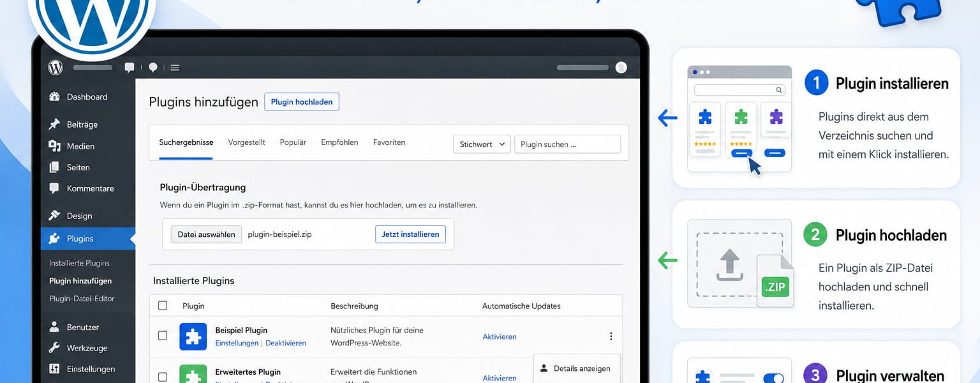The width and height of the screenshot is (980, 383).
Task: Click the Erweitertes Plugin name
Action: 248,372
